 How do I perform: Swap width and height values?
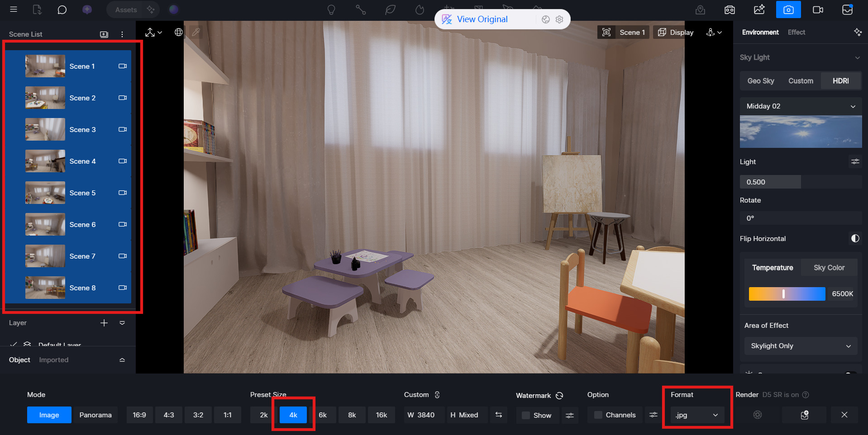(498, 415)
